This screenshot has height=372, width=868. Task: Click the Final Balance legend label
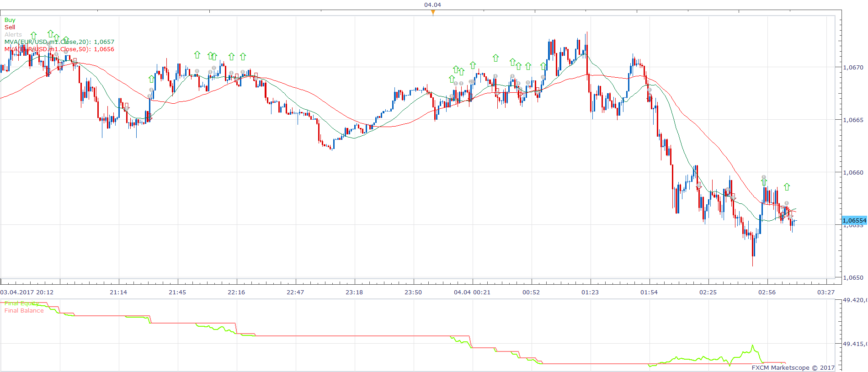tap(24, 311)
